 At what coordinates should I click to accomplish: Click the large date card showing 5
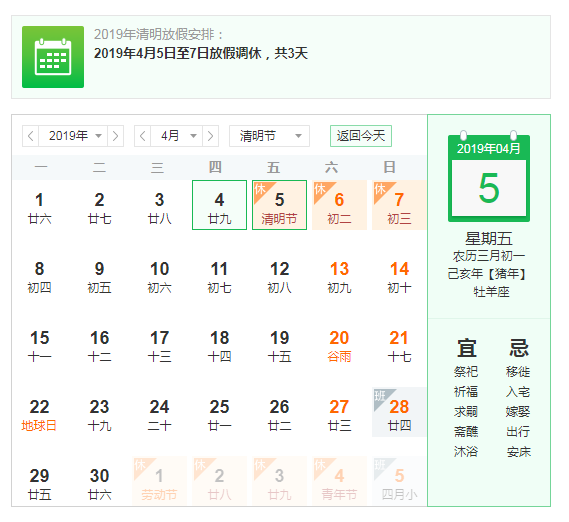coord(489,178)
